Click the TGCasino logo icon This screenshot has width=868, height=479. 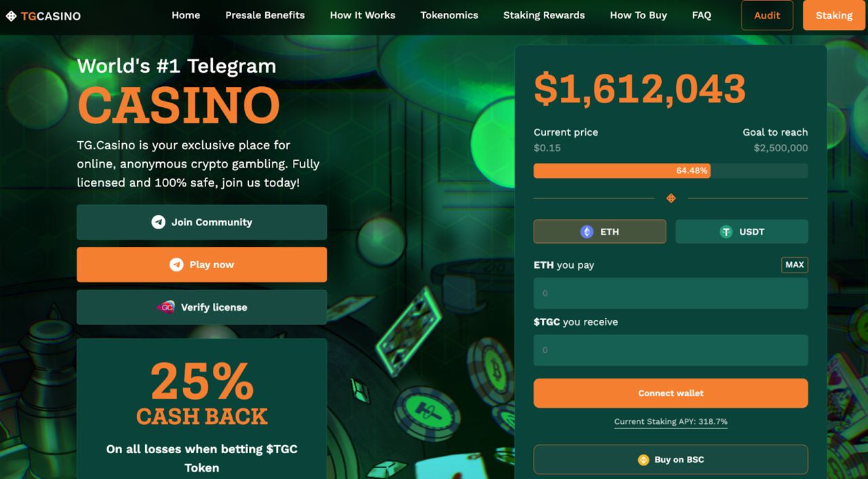[x=11, y=16]
